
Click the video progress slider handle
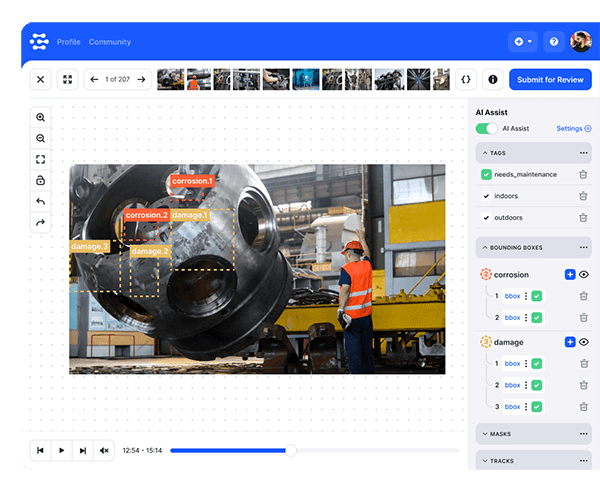pyautogui.click(x=291, y=450)
